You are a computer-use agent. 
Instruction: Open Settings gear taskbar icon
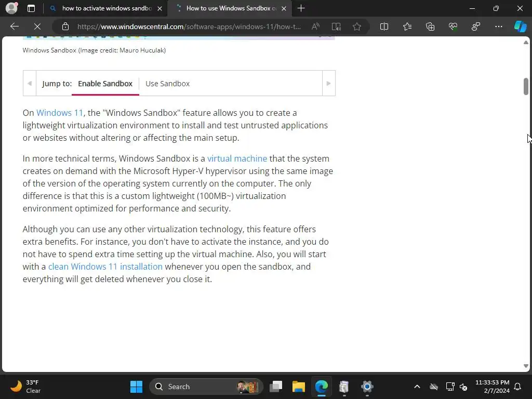click(367, 387)
